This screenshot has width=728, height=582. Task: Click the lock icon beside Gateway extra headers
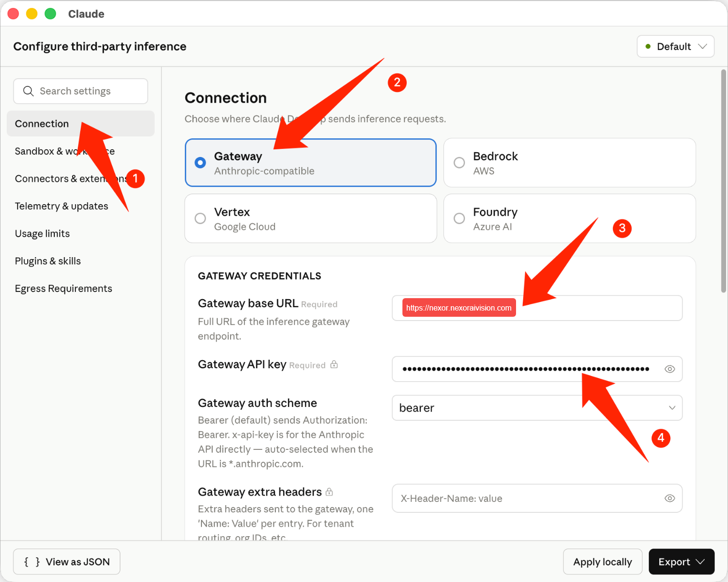coord(329,492)
